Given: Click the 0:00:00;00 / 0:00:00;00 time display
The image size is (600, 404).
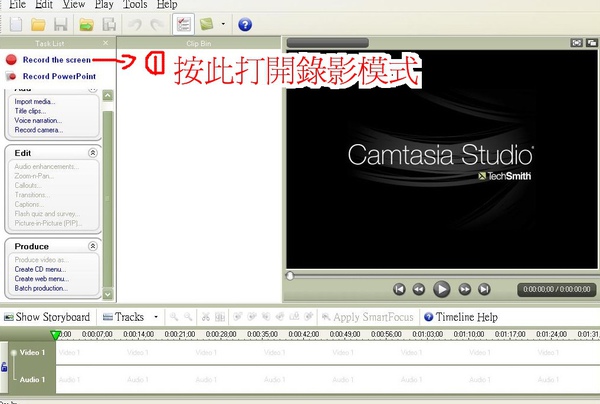Looking at the screenshot, I should coord(557,289).
